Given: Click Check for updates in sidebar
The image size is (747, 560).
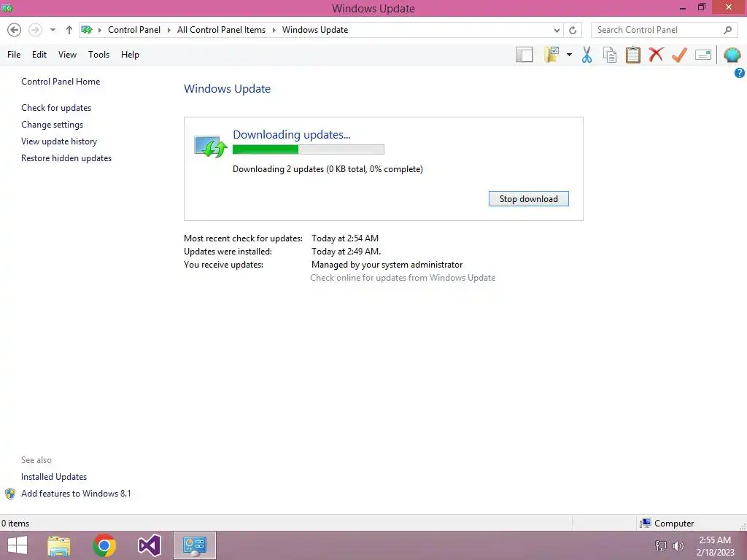Looking at the screenshot, I should 56,108.
